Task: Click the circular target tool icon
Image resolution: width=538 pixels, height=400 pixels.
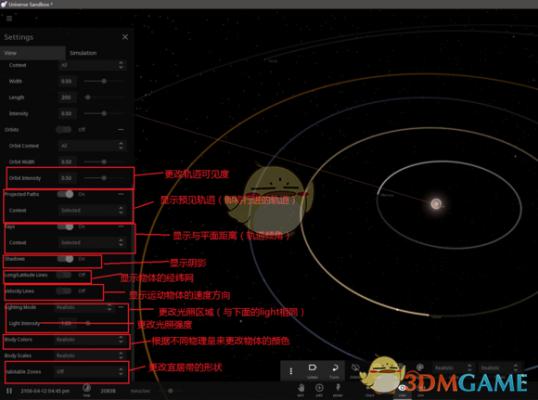Action: pyautogui.click(x=319, y=388)
